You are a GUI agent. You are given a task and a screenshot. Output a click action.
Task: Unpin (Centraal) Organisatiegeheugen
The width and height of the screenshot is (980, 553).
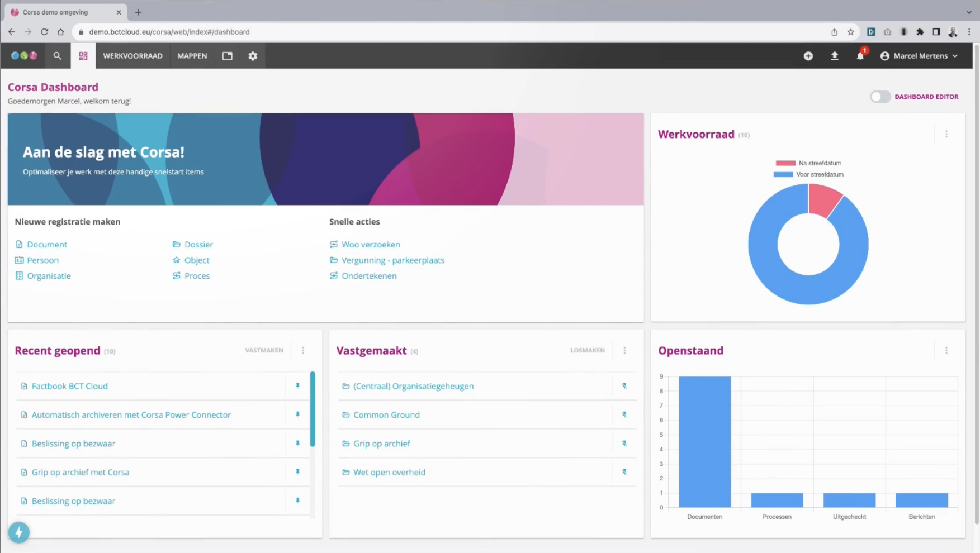[x=624, y=386]
